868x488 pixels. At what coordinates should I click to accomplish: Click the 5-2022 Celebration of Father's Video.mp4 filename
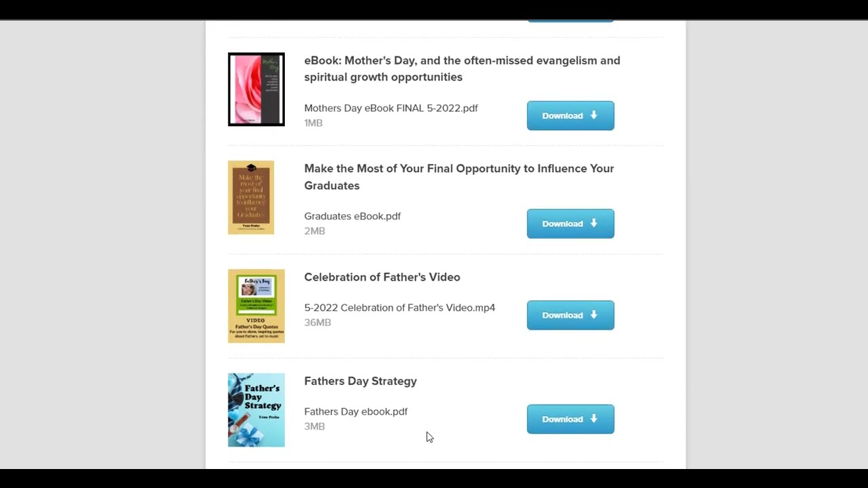coord(399,308)
